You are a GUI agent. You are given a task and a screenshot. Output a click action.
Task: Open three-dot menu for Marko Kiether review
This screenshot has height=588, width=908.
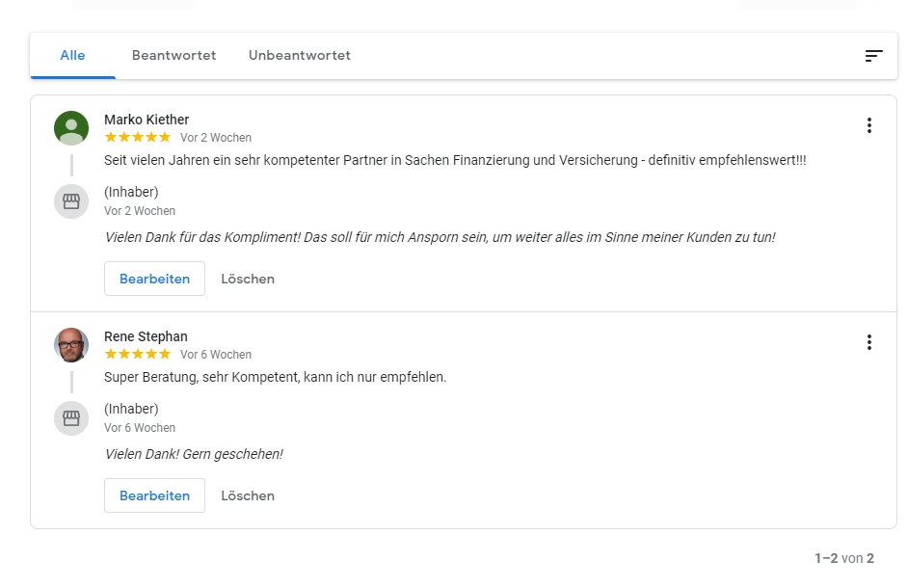tap(868, 125)
